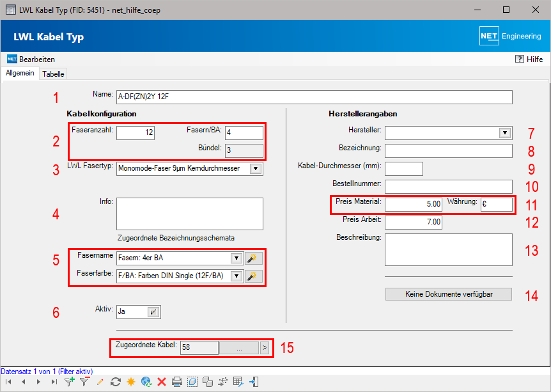Click the Bündel value field
The height and width of the screenshot is (392, 551).
[x=244, y=150]
